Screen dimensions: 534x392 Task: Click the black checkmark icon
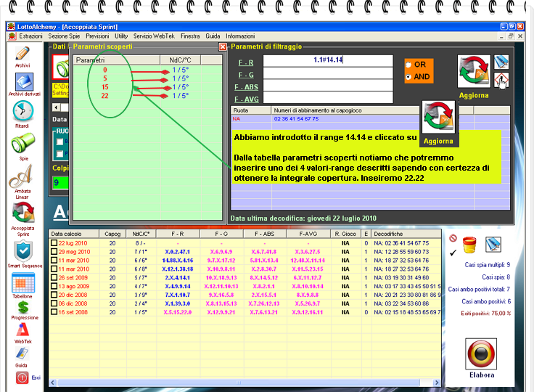pos(453,253)
